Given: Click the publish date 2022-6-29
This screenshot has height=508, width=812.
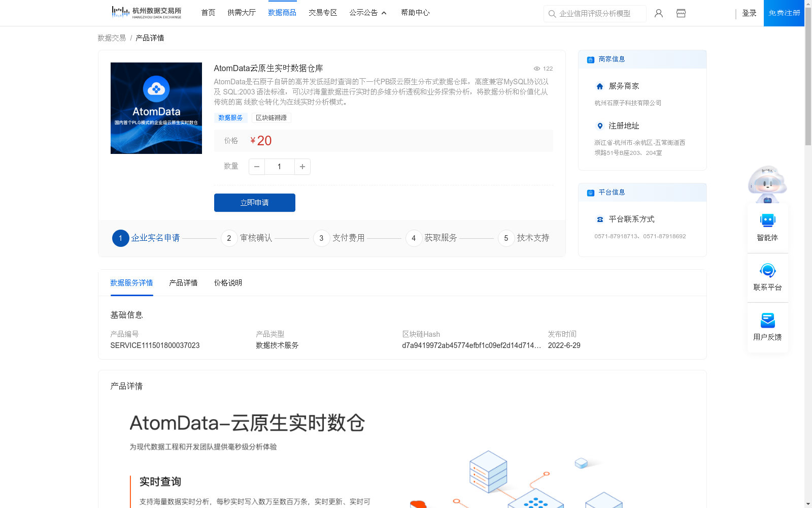Looking at the screenshot, I should click(564, 345).
